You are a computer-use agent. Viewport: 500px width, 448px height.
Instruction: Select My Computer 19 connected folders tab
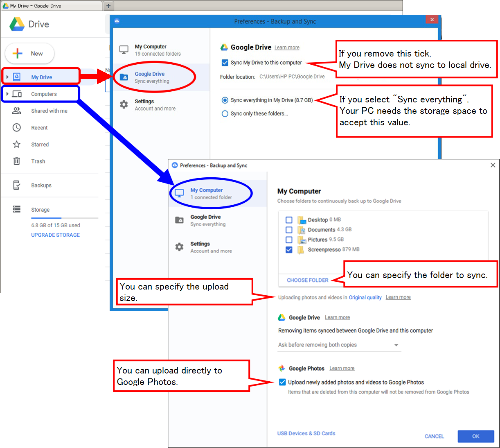[161, 50]
